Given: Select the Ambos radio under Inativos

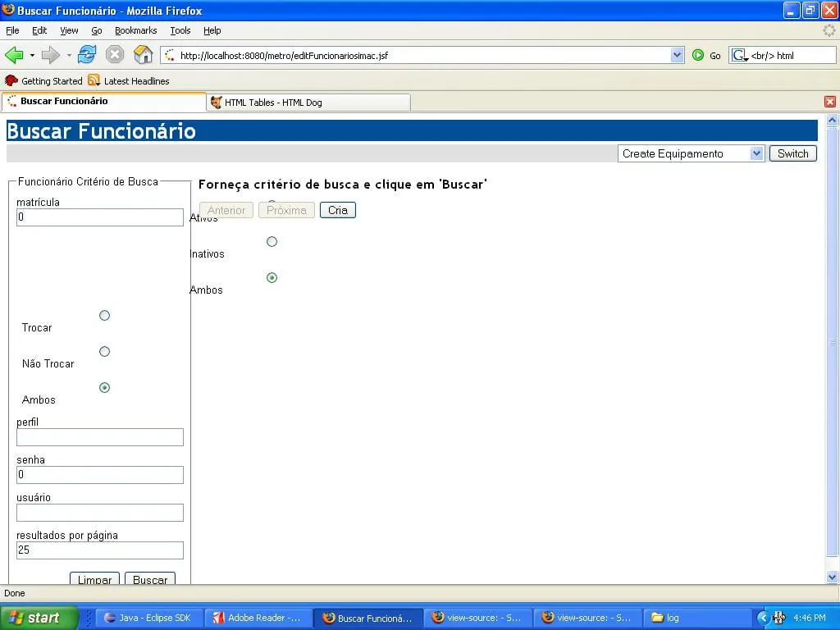Looking at the screenshot, I should pos(272,277).
